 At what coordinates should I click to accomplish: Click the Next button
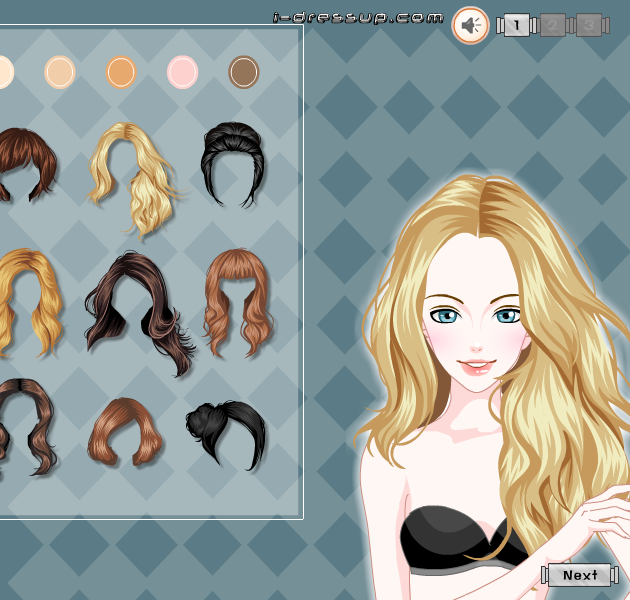580,575
